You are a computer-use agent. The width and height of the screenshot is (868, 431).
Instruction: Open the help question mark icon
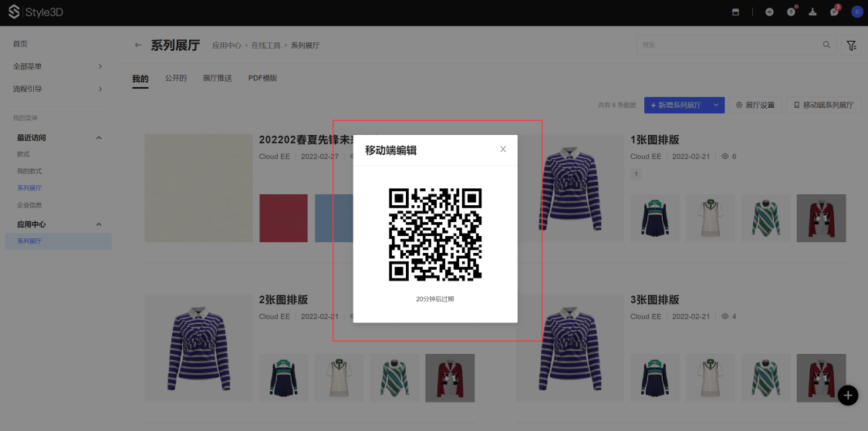(x=791, y=12)
